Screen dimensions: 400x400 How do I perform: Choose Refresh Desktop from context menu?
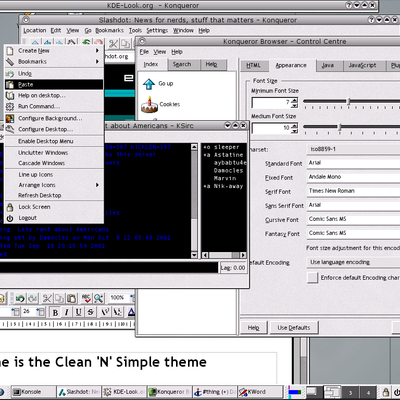(54, 196)
